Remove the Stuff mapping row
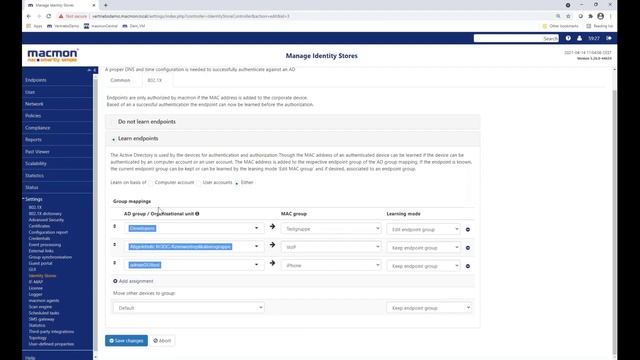Image resolution: width=640 pixels, height=360 pixels. click(x=468, y=248)
